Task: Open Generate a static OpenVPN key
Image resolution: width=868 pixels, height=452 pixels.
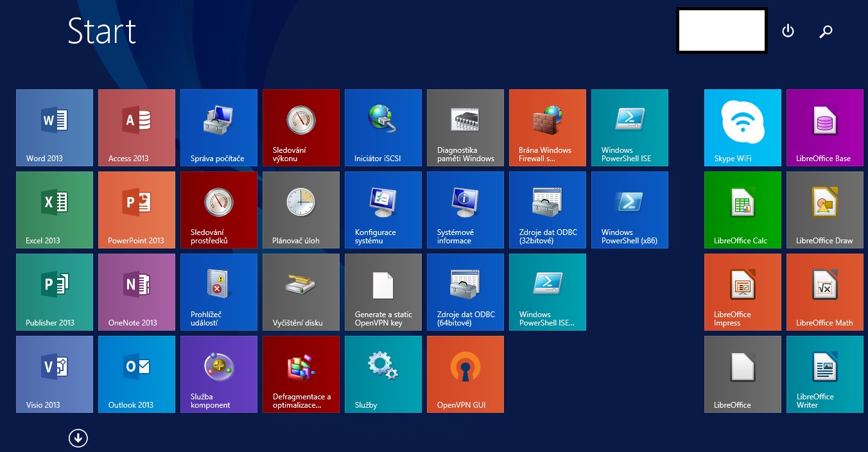Action: coord(383,292)
